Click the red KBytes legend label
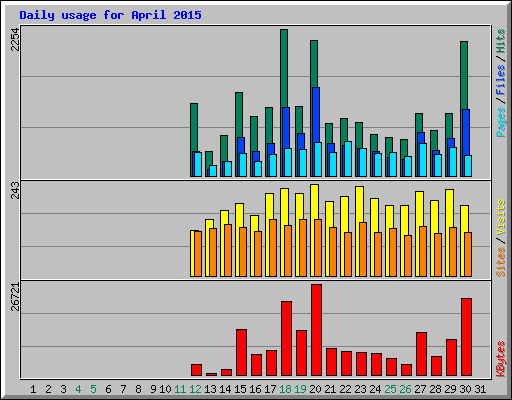Viewport: 512px width, 400px height. tap(501, 359)
